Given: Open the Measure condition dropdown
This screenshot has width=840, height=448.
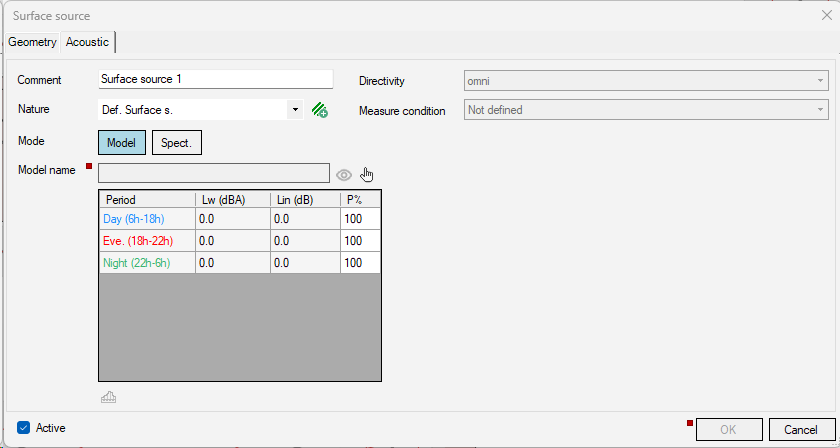Looking at the screenshot, I should pyautogui.click(x=646, y=110).
